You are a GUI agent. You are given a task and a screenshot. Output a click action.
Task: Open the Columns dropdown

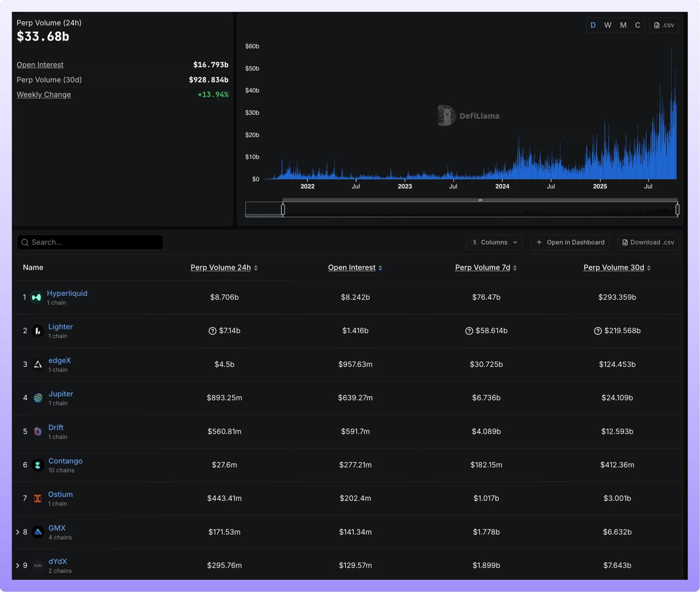click(494, 242)
